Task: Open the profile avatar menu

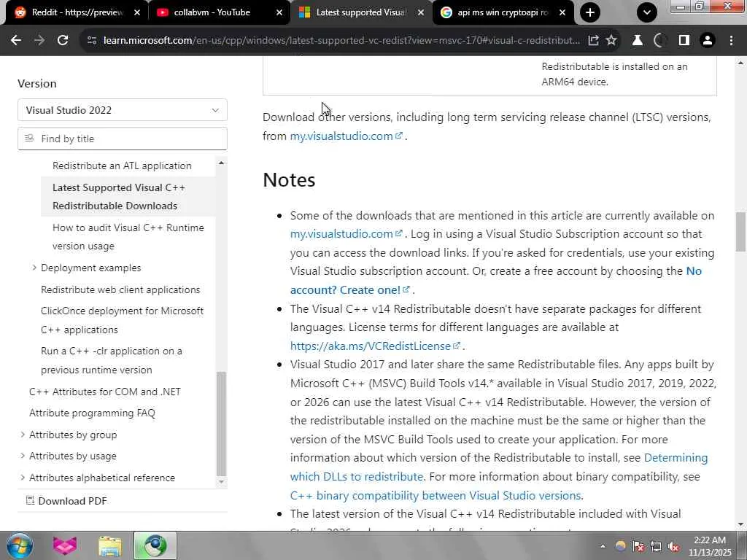Action: [x=708, y=41]
